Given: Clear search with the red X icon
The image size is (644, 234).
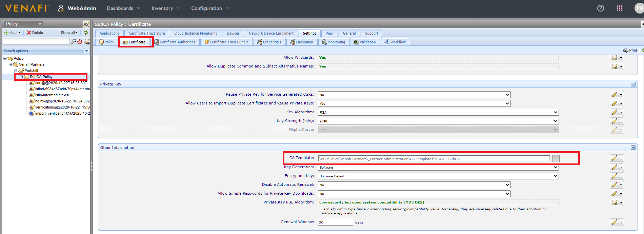Looking at the screenshot, I should pyautogui.click(x=80, y=42).
